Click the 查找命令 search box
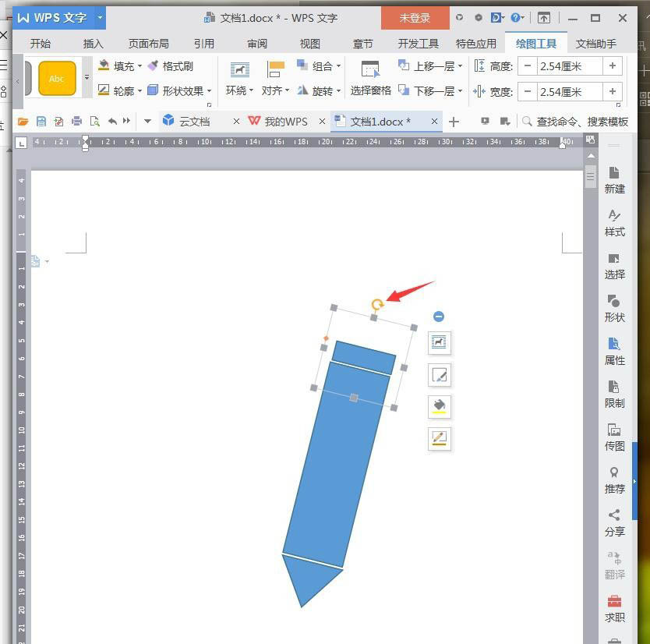 tap(575, 122)
